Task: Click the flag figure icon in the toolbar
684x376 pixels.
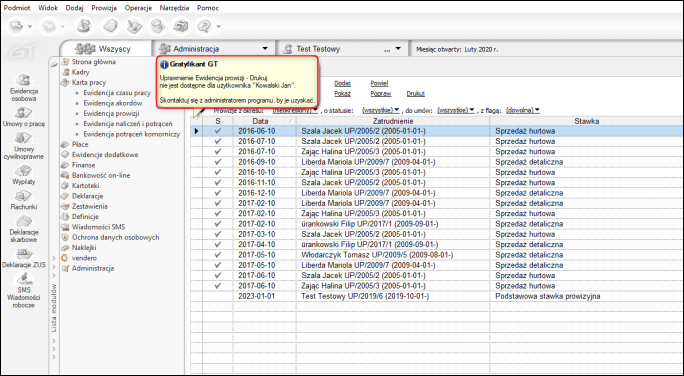Action: [x=84, y=27]
